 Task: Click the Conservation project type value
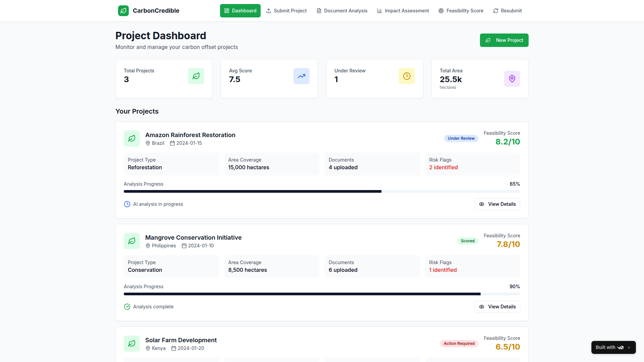point(145,270)
